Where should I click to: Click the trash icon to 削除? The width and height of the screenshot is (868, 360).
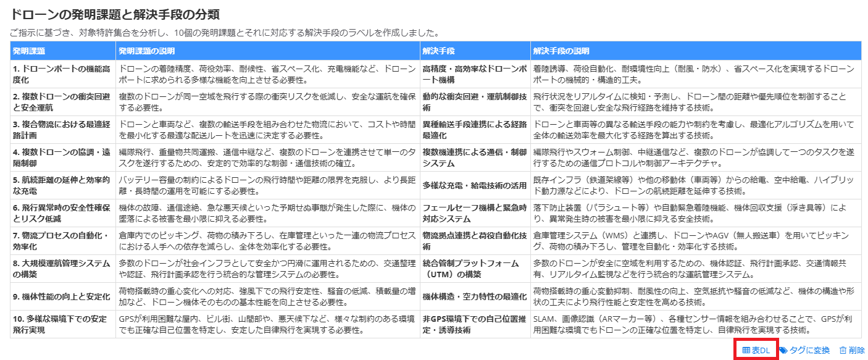(843, 350)
